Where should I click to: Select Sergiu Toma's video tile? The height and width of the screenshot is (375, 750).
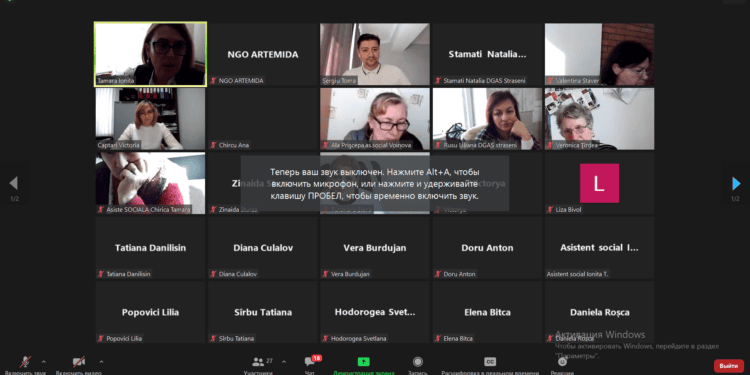375,54
